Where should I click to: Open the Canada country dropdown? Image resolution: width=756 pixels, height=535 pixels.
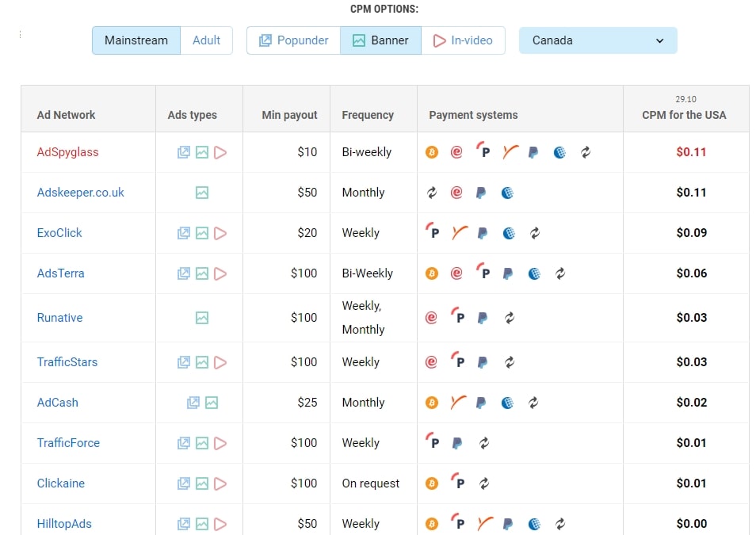(x=598, y=40)
